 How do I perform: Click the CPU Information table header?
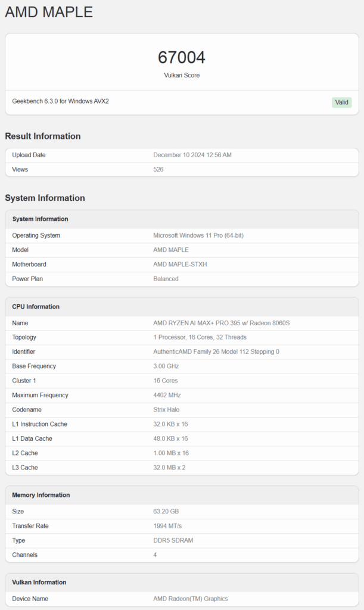pyautogui.click(x=36, y=307)
